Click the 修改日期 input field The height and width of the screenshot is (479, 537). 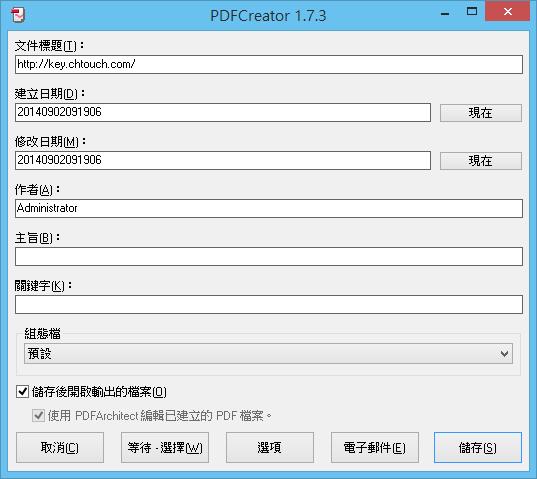[223, 160]
